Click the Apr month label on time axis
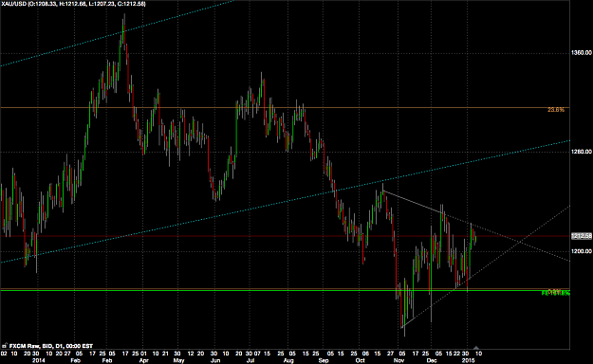 [143, 360]
